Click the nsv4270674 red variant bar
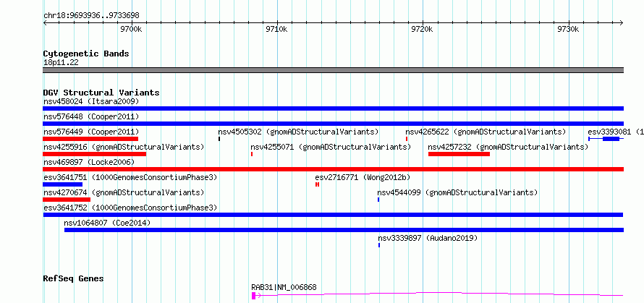 [67, 200]
